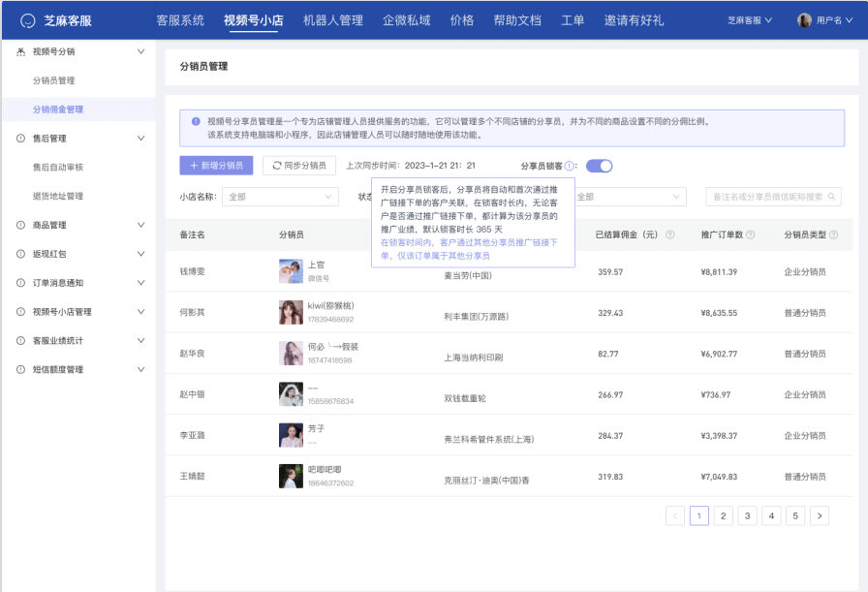Go to page 4 of the list
Screen dimensions: 868x592
tap(772, 516)
